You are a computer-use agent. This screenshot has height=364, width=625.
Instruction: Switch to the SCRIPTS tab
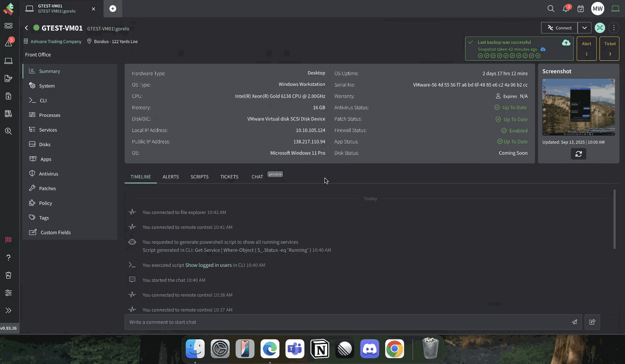[199, 177]
